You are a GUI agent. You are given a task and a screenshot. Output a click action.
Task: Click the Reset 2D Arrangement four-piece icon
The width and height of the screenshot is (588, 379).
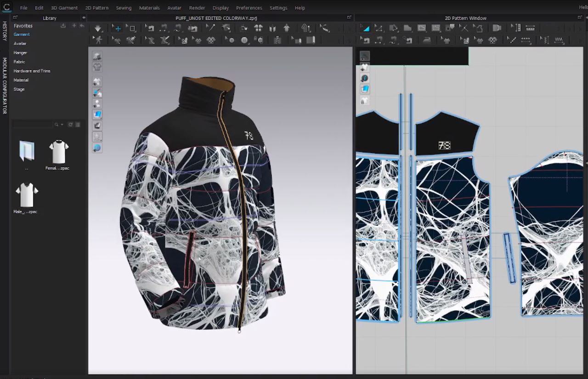coord(258,29)
